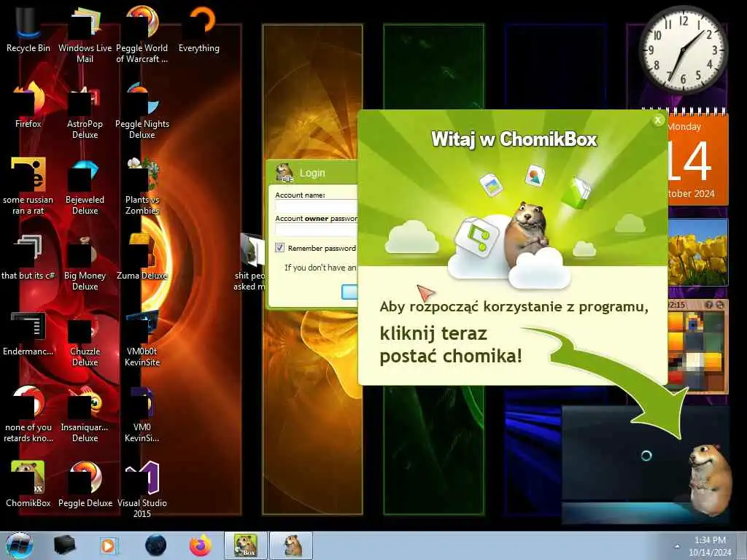Select the Firefox desktop icon

(28, 105)
